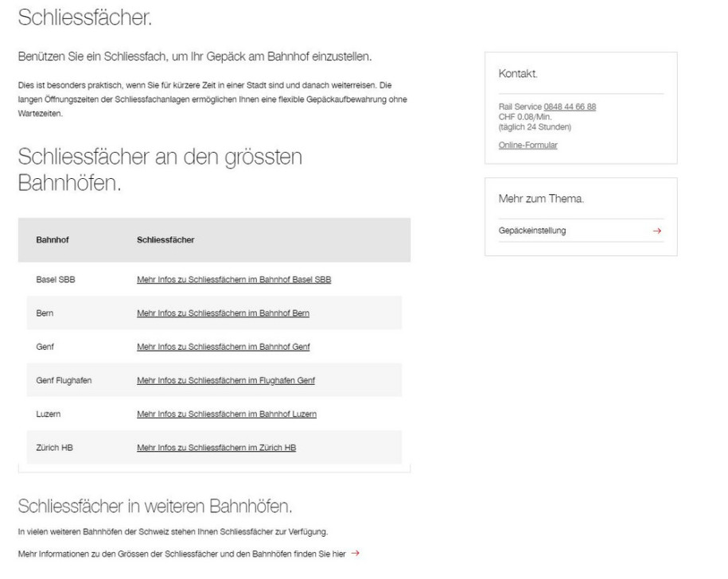Viewport: 728px width, 579px height.
Task: Click the 'In vielen weiteren Bahnhöfen der Schweiz' sentence
Action: (x=173, y=531)
